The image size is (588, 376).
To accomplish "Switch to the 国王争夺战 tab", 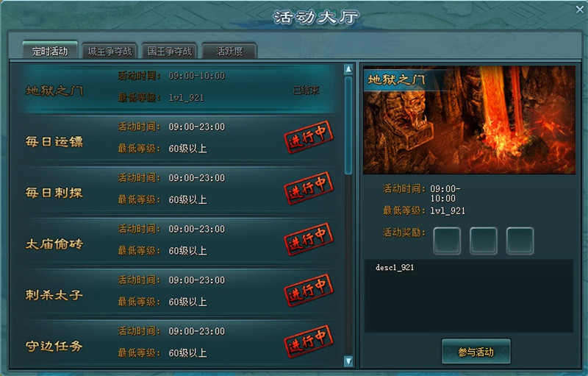I will point(170,51).
